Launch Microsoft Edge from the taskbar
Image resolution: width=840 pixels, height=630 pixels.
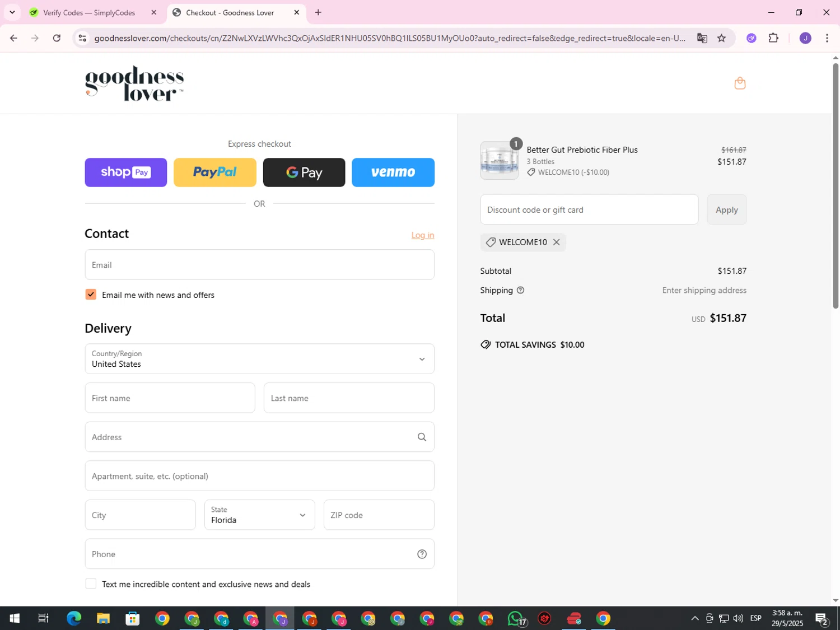point(73,618)
